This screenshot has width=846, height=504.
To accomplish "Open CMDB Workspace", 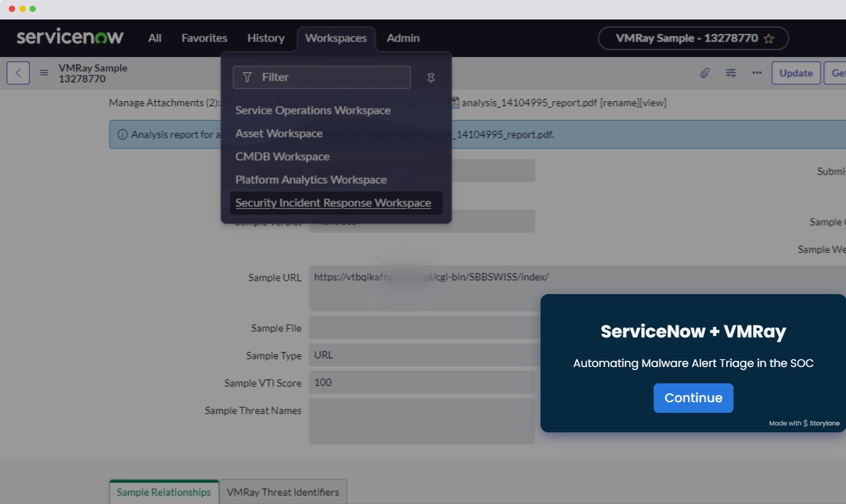I will click(282, 156).
